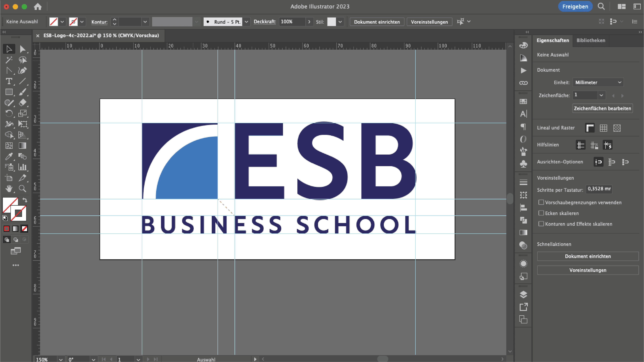Open the Einheit Millimeter dropdown
The image size is (644, 362).
point(598,82)
